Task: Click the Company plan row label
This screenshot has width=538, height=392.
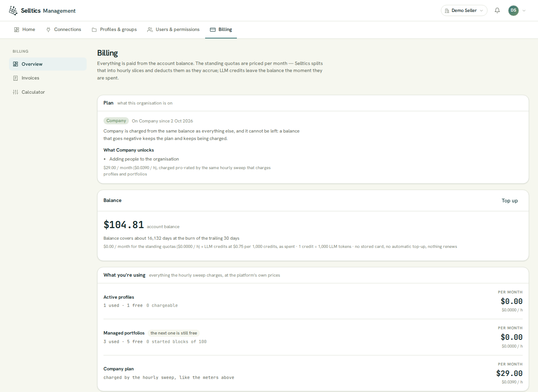Action: (x=118, y=369)
